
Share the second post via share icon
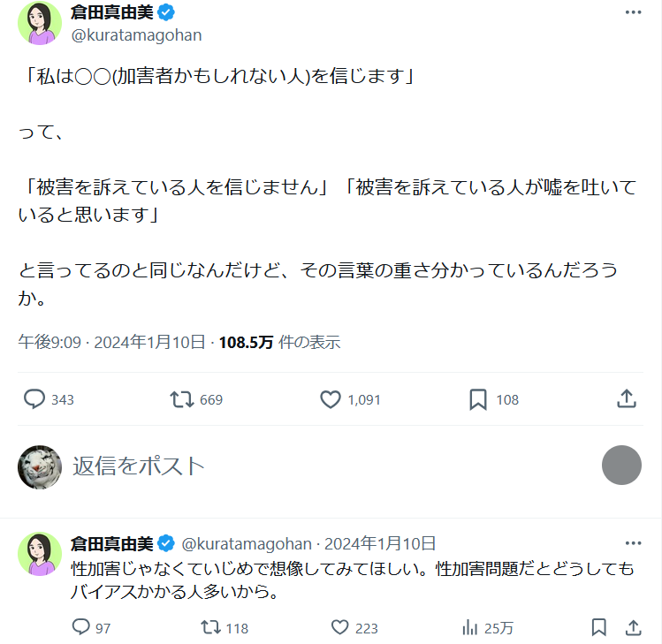(x=633, y=627)
